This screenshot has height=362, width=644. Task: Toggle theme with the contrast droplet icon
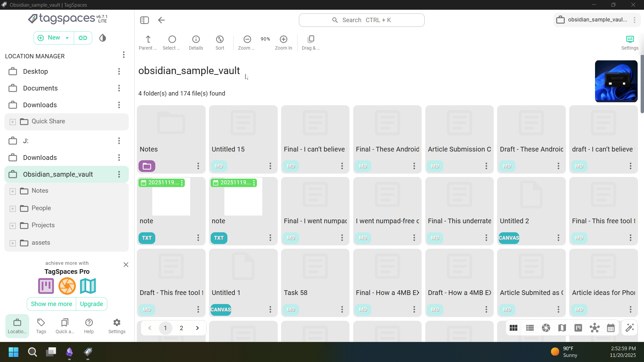click(x=102, y=38)
